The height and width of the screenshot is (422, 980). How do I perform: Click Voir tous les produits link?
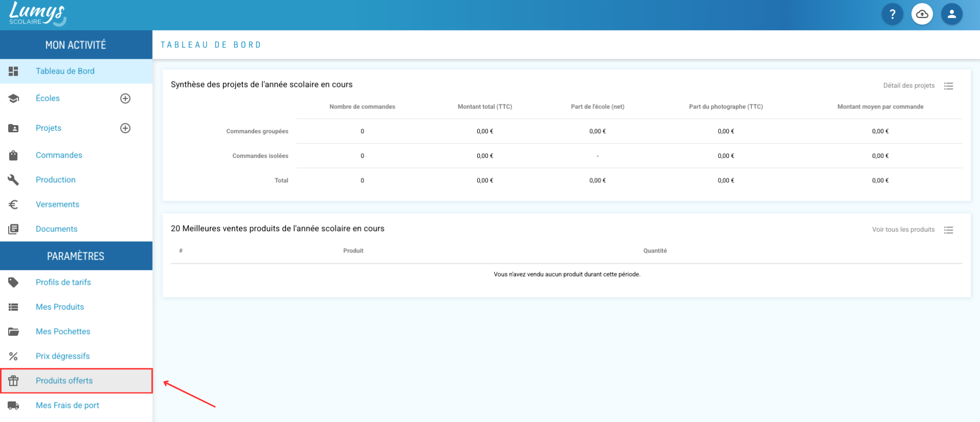(x=903, y=230)
